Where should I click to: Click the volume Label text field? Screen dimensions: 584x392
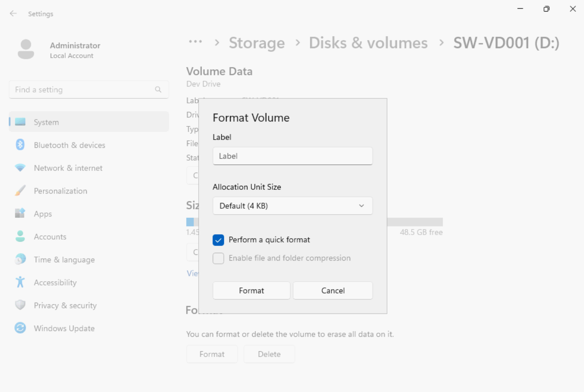(292, 156)
